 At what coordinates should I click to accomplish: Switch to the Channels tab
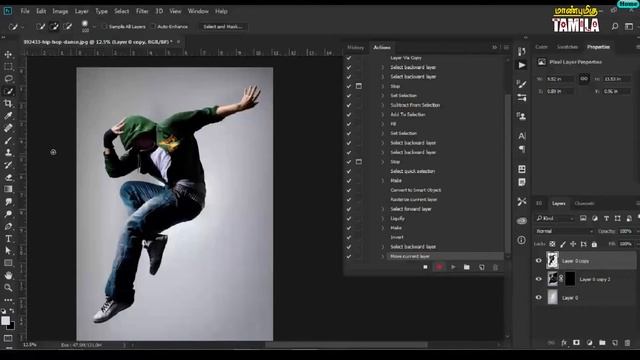pyautogui.click(x=584, y=203)
